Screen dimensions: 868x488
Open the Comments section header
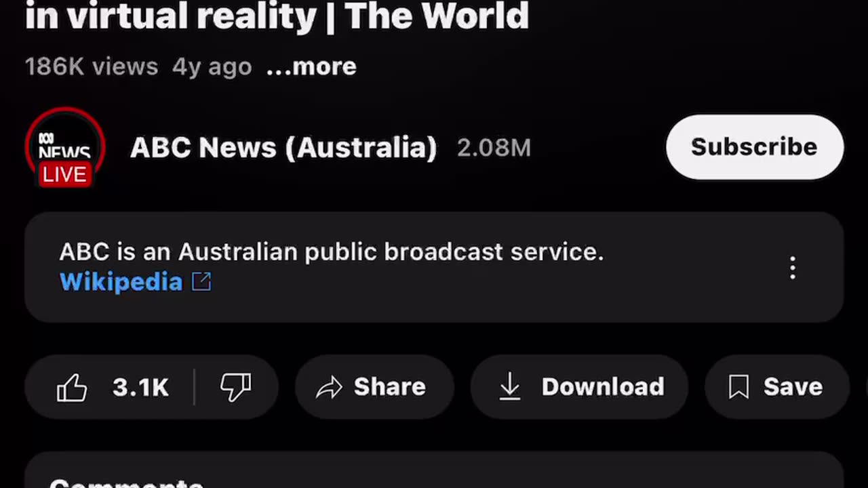tap(127, 483)
